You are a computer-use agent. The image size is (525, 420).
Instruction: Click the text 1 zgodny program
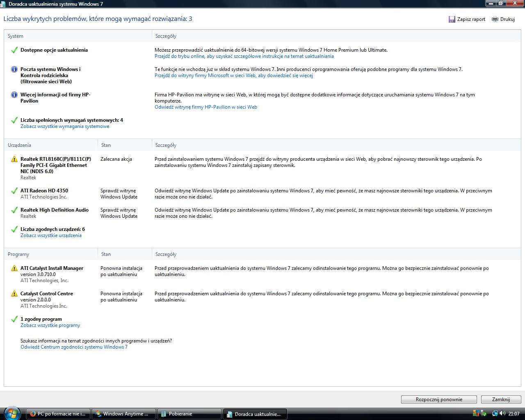click(x=41, y=319)
